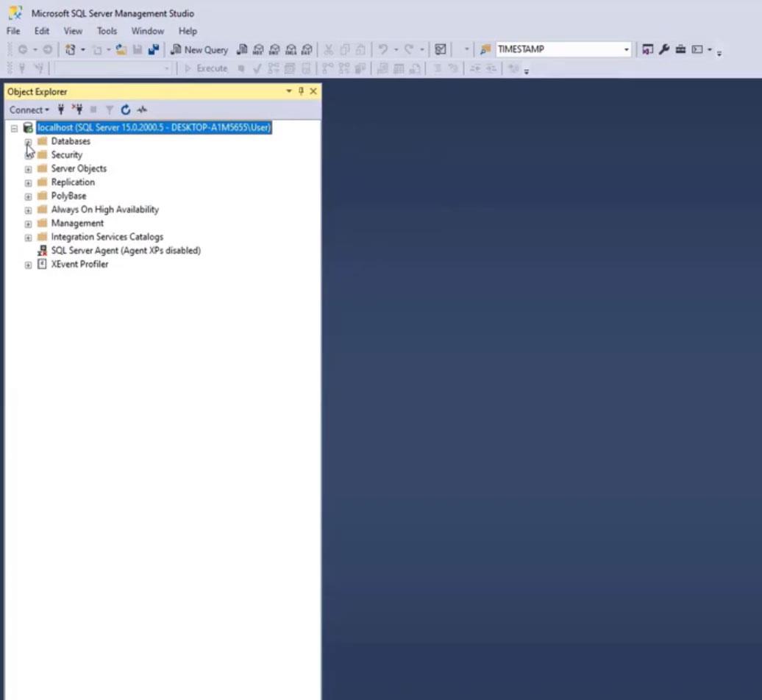The height and width of the screenshot is (700, 762).
Task: Select the XEvent Profiler label
Action: click(x=79, y=264)
